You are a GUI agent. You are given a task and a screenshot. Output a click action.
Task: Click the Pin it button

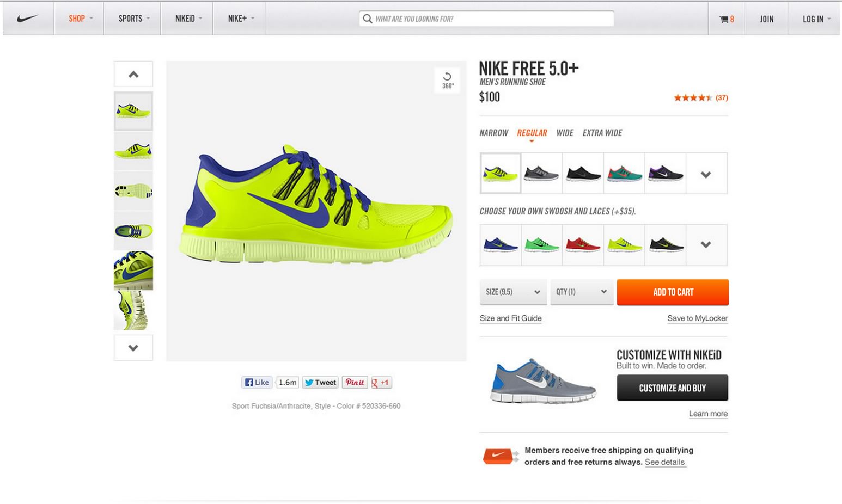pyautogui.click(x=355, y=383)
